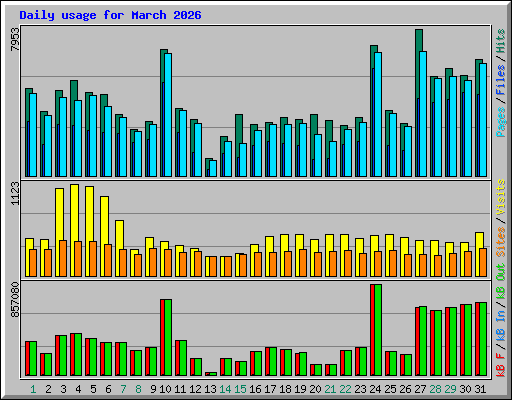Click day 26 on the x-axis
Screen dimensions: 512x400
pyautogui.click(x=405, y=389)
